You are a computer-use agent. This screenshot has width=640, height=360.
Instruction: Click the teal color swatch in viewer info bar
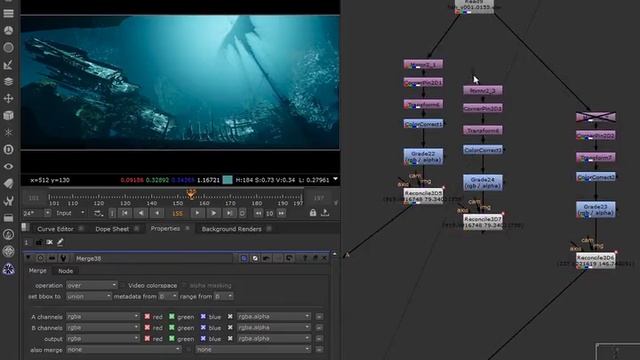click(227, 180)
